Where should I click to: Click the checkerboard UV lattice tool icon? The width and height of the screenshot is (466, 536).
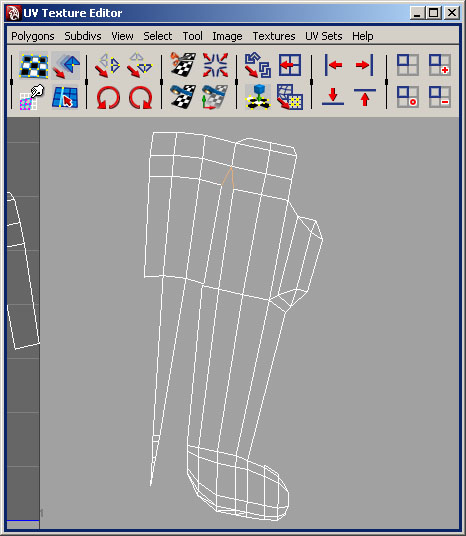coord(34,65)
